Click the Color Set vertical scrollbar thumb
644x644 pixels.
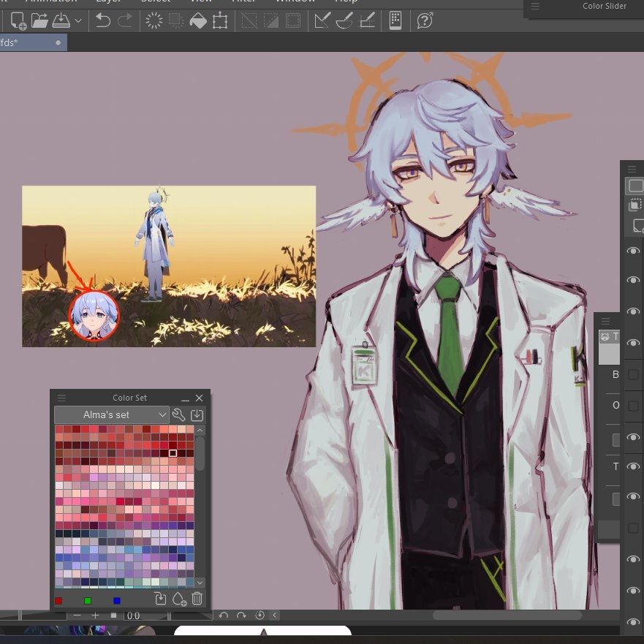click(200, 453)
